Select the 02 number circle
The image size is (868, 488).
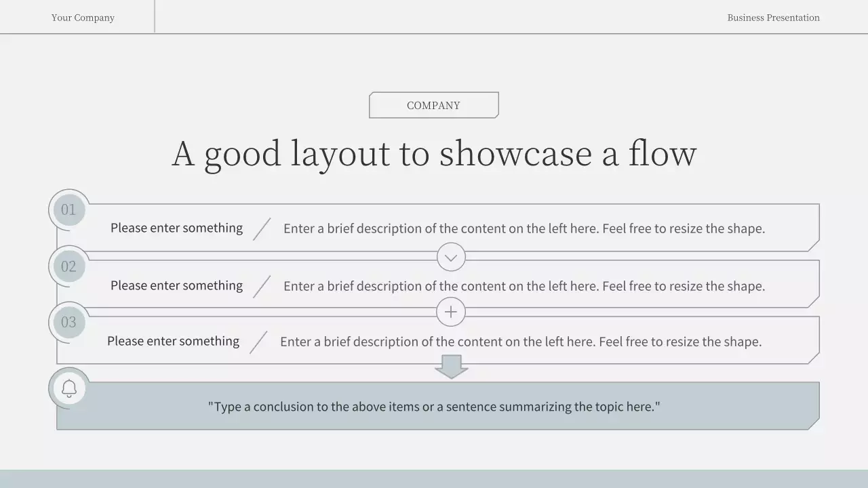(68, 266)
